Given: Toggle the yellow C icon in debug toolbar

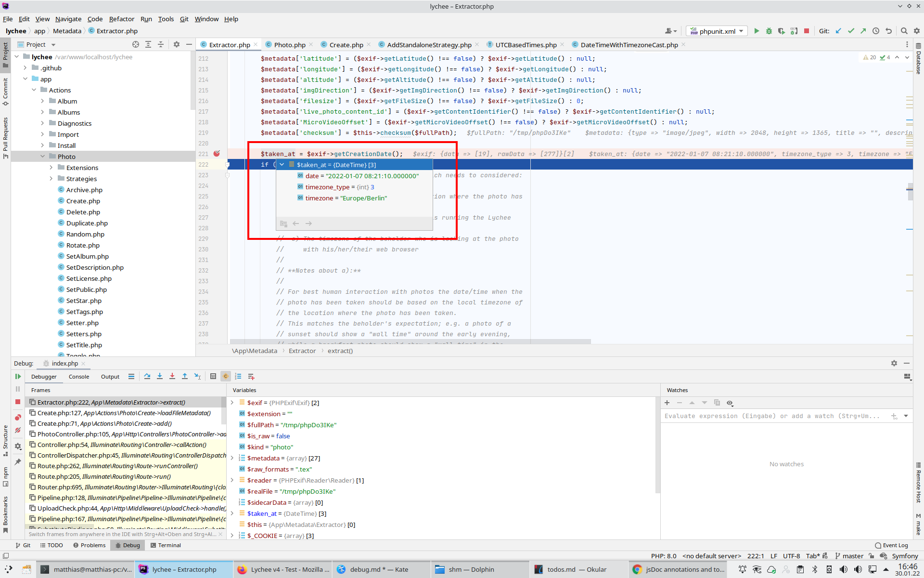Looking at the screenshot, I should (x=226, y=377).
